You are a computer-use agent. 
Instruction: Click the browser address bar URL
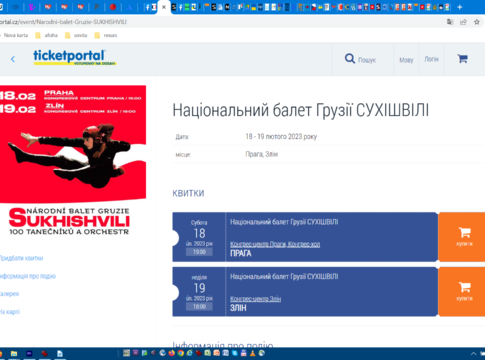[63, 22]
